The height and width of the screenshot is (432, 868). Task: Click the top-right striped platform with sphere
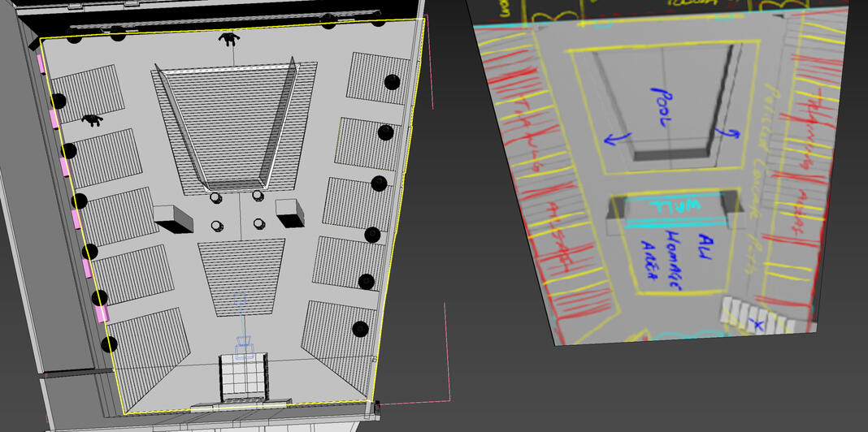pyautogui.click(x=374, y=77)
